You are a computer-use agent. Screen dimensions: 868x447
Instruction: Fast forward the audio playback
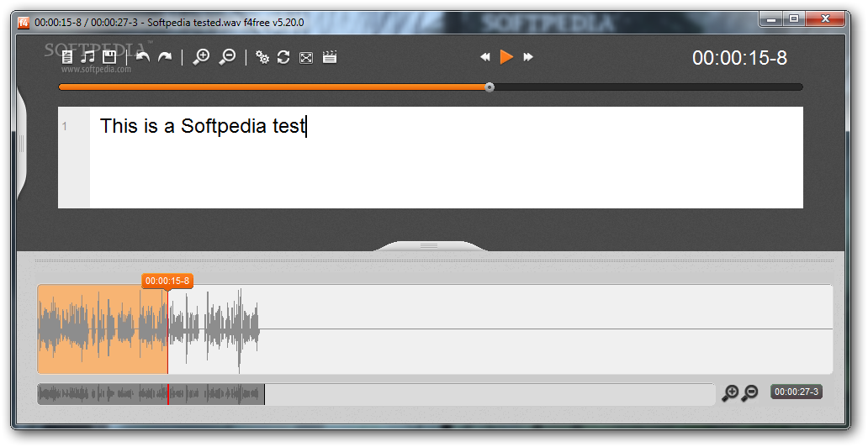point(528,57)
